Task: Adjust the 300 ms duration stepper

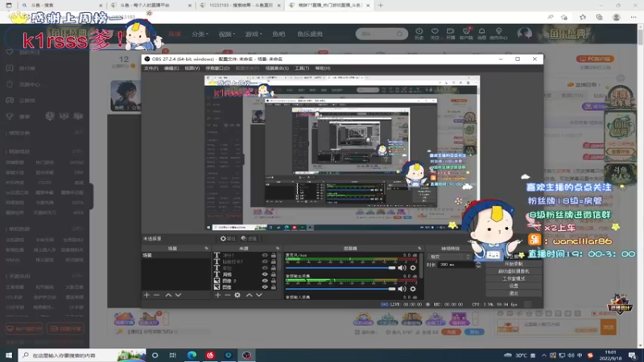Action: pyautogui.click(x=478, y=265)
